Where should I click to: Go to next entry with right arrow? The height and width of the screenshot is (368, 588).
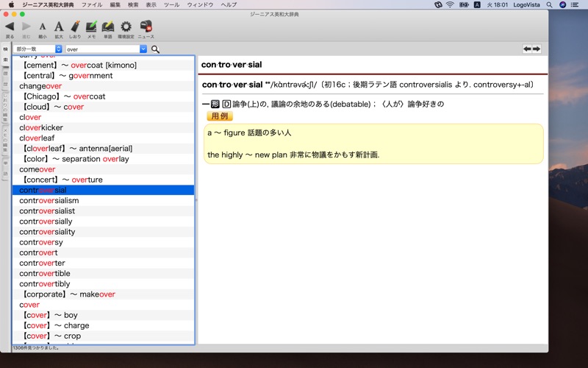click(537, 49)
